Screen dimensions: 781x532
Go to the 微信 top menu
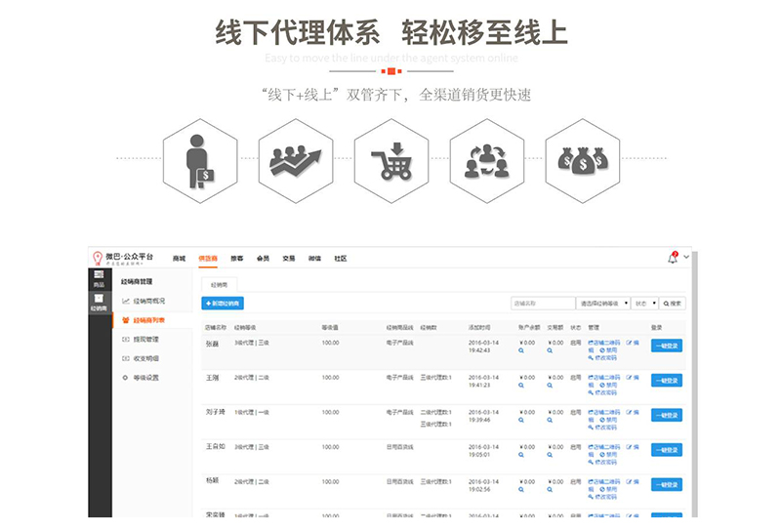(x=314, y=259)
